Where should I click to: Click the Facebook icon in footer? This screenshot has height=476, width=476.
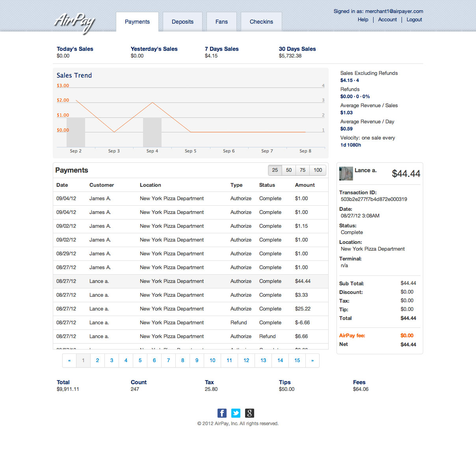222,413
